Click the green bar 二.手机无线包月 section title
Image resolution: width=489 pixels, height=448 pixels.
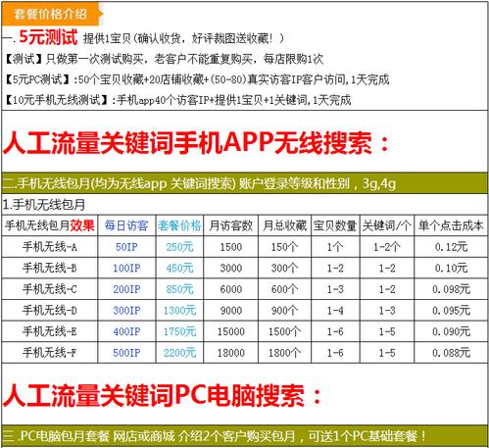pyautogui.click(x=245, y=183)
